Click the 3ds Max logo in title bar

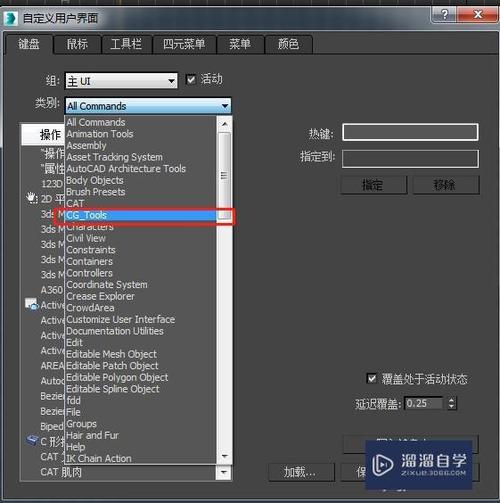coord(10,18)
